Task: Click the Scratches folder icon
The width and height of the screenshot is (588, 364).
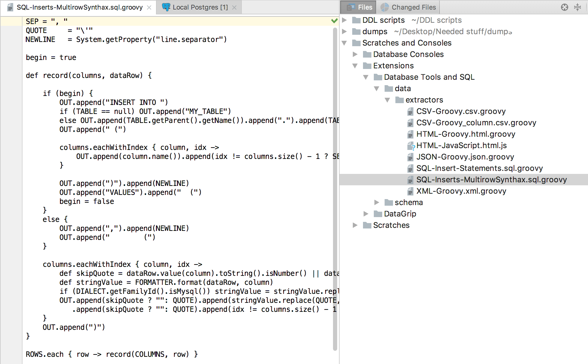Action: coord(367,225)
